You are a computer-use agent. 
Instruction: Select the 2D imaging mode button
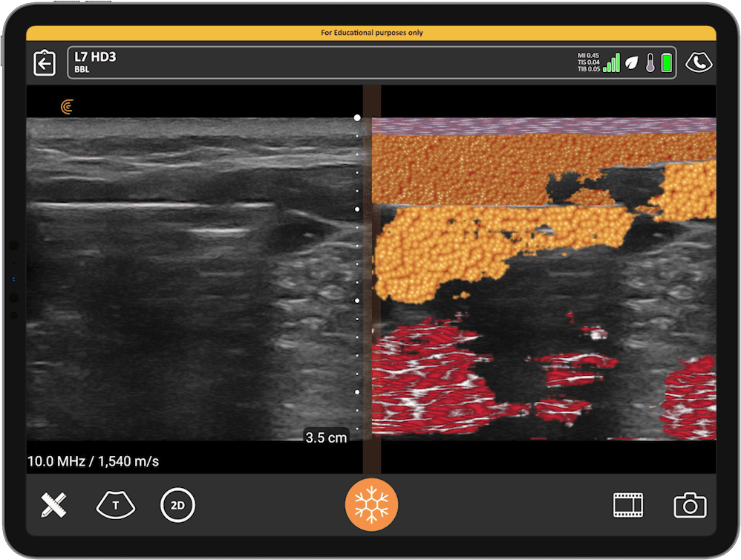(x=177, y=505)
